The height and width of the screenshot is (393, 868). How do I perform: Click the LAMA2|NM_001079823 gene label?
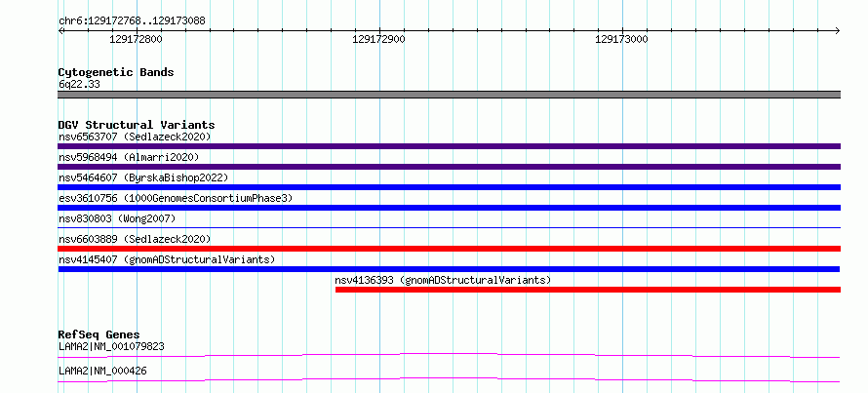pyautogui.click(x=111, y=346)
